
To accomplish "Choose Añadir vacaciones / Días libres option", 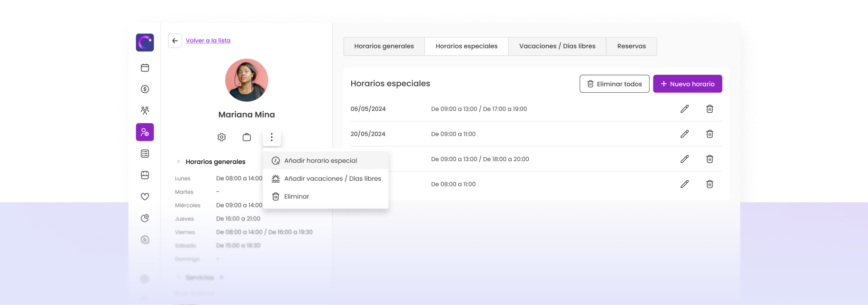I will click(x=332, y=178).
